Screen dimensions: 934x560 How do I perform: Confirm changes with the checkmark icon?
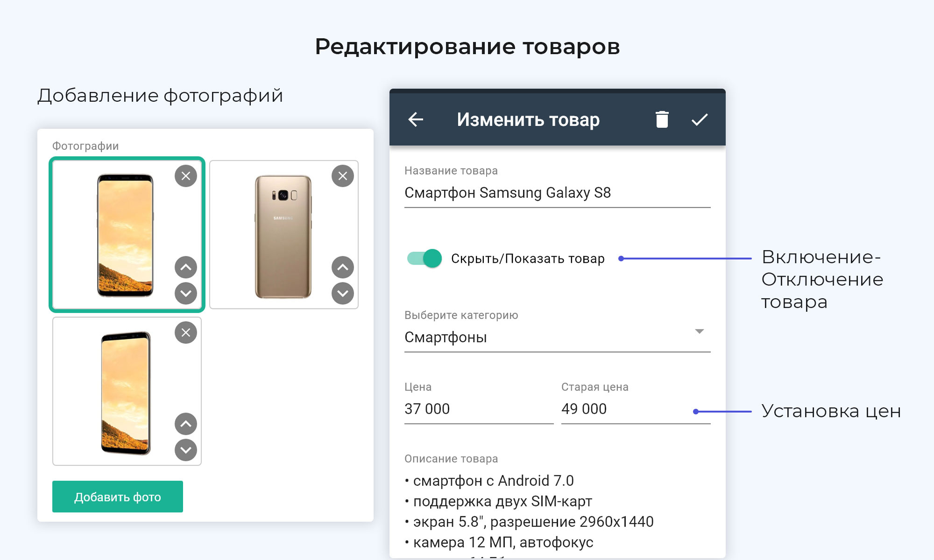pyautogui.click(x=700, y=119)
